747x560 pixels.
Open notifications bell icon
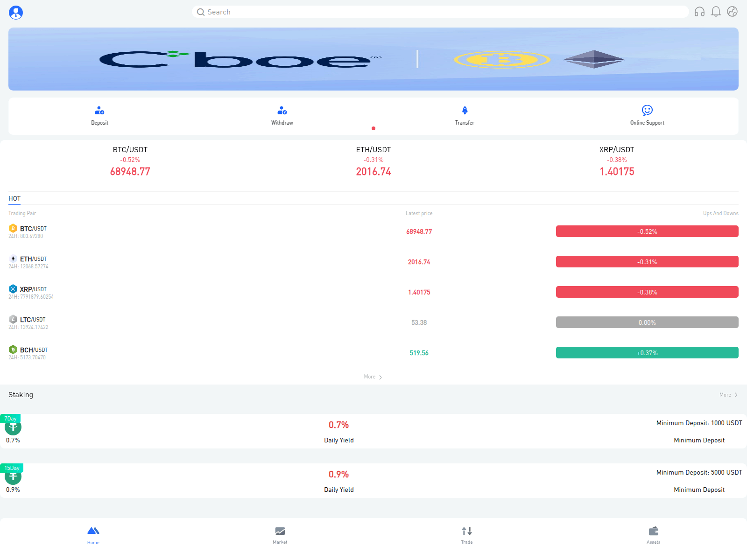[x=716, y=12]
